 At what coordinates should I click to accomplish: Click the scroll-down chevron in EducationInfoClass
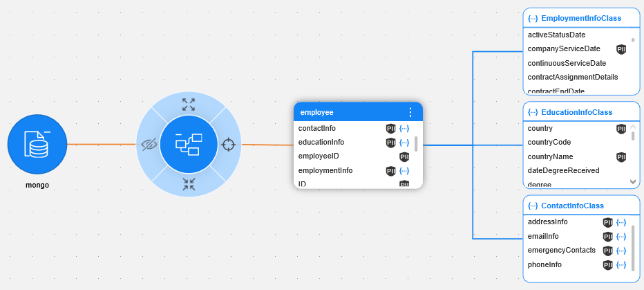coord(632,181)
